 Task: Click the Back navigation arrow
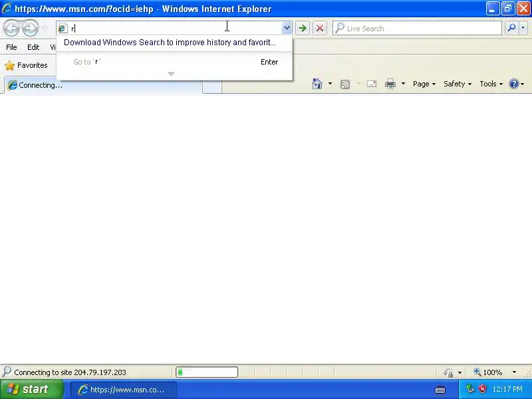(x=12, y=28)
